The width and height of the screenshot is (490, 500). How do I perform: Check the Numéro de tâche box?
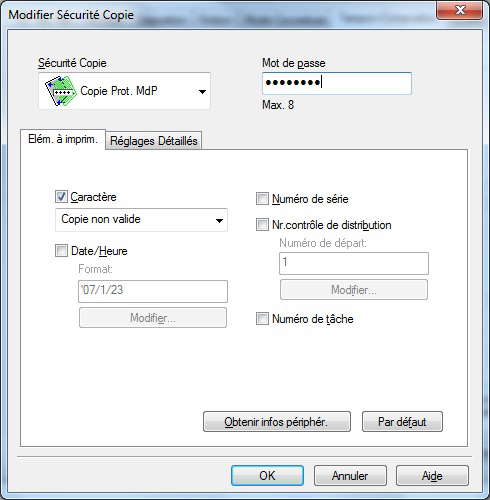(x=262, y=319)
